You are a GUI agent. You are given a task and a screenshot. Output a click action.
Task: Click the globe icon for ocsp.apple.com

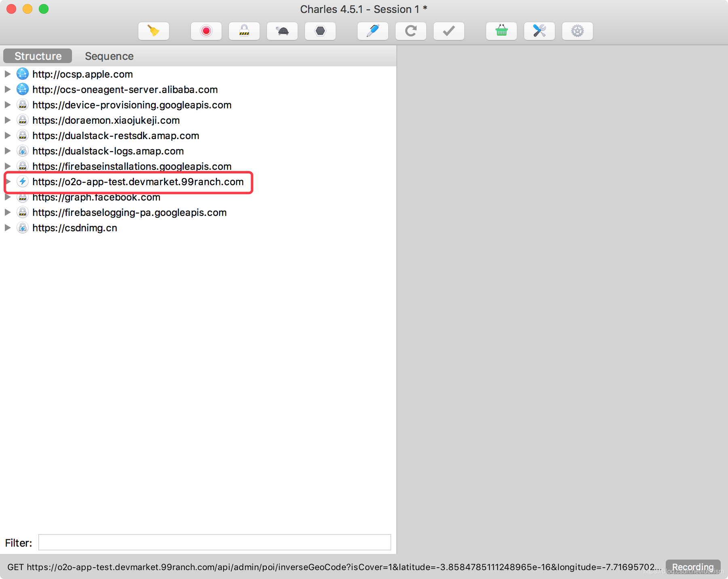pos(23,74)
